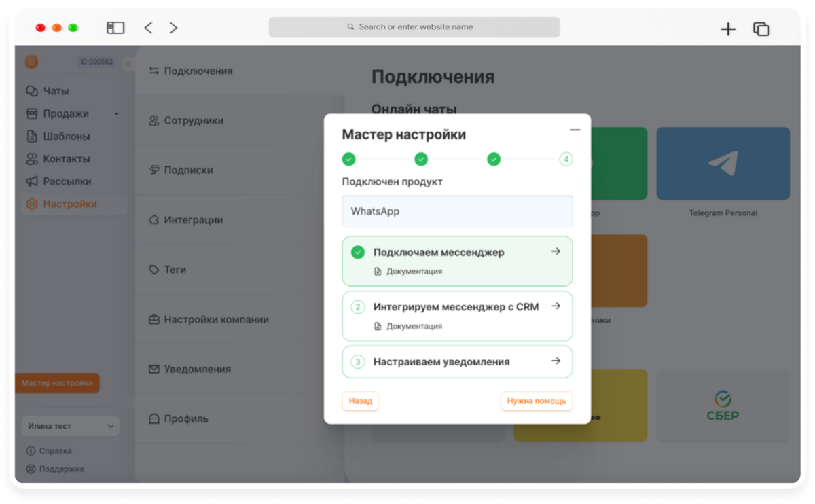Select Настройки in left sidebar
Image resolution: width=815 pixels, height=504 pixels.
click(x=75, y=204)
